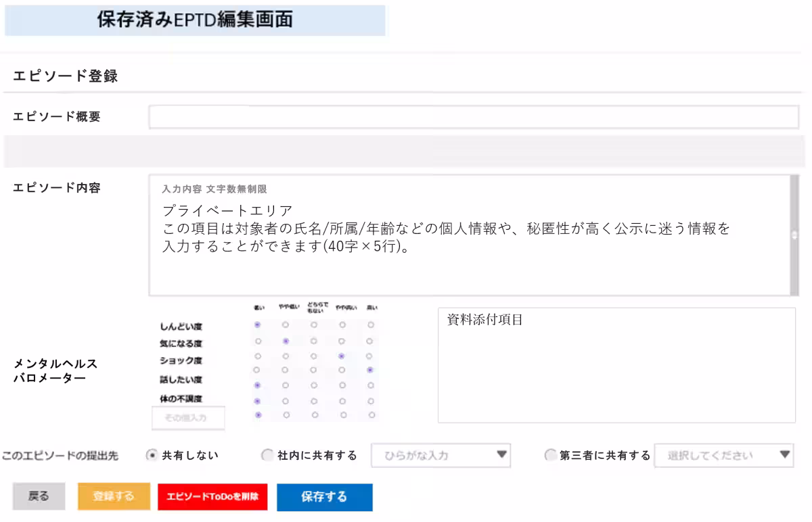Set 気になる度 to やや低い
This screenshot has height=522, width=812.
point(286,341)
